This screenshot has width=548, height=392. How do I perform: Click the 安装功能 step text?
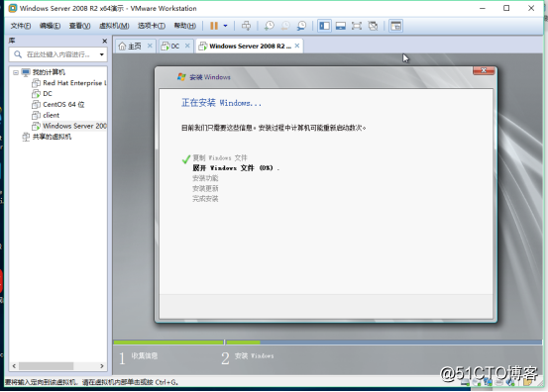(x=205, y=178)
